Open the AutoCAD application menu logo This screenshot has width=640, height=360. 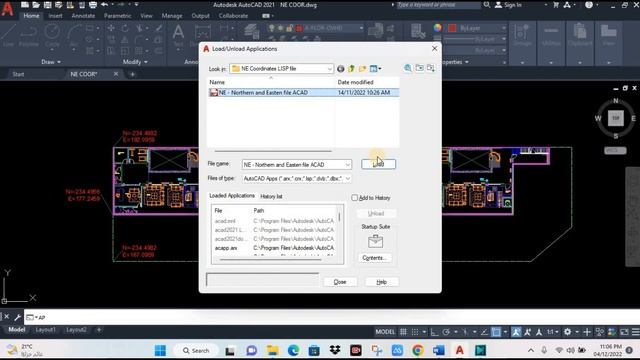point(7,8)
